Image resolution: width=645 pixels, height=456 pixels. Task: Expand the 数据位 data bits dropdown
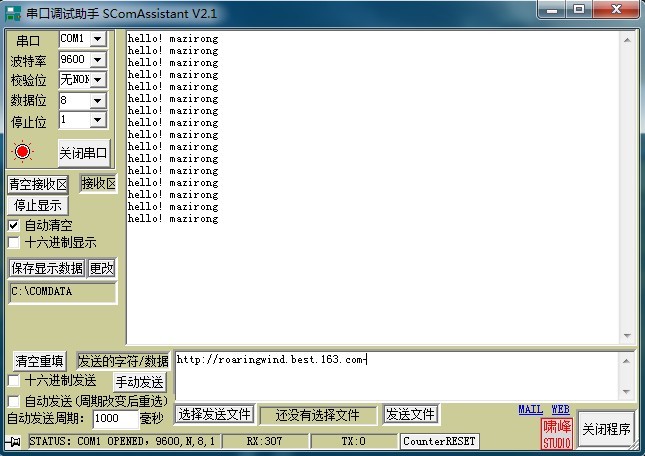(97, 101)
